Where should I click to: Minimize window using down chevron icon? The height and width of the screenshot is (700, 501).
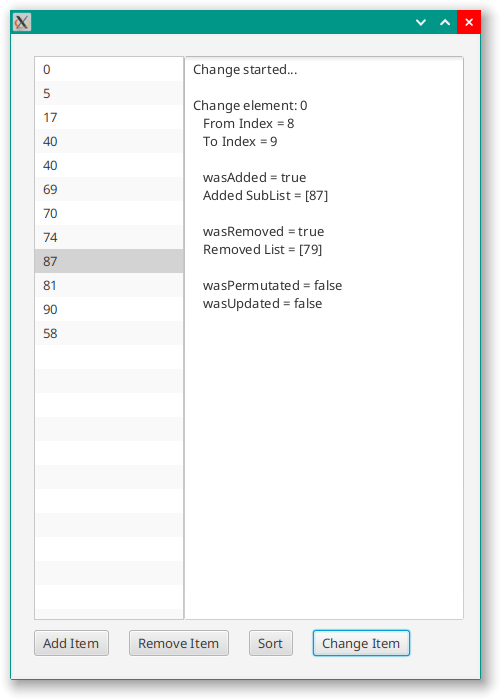coord(421,22)
